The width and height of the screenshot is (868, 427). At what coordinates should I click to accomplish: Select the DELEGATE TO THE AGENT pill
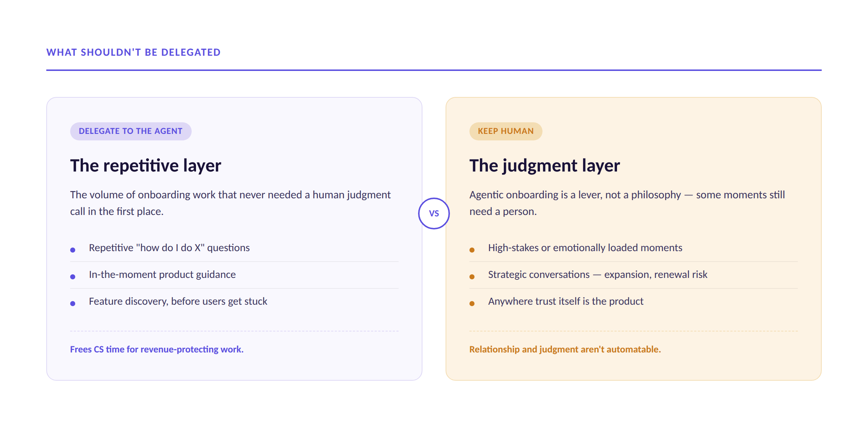(x=131, y=131)
